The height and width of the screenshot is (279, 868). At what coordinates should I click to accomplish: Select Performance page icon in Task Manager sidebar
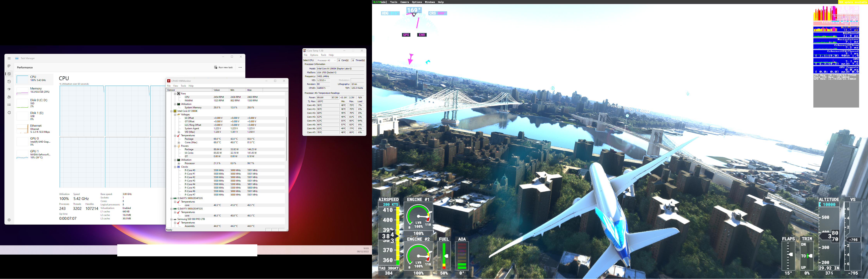click(9, 74)
